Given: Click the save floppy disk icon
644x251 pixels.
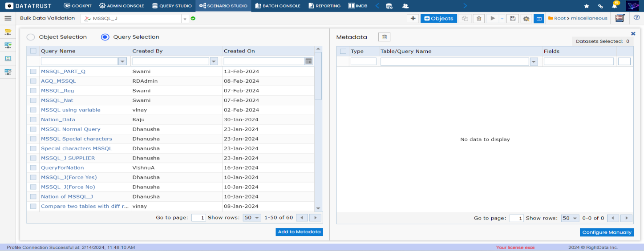Looking at the screenshot, I should coord(513,19).
